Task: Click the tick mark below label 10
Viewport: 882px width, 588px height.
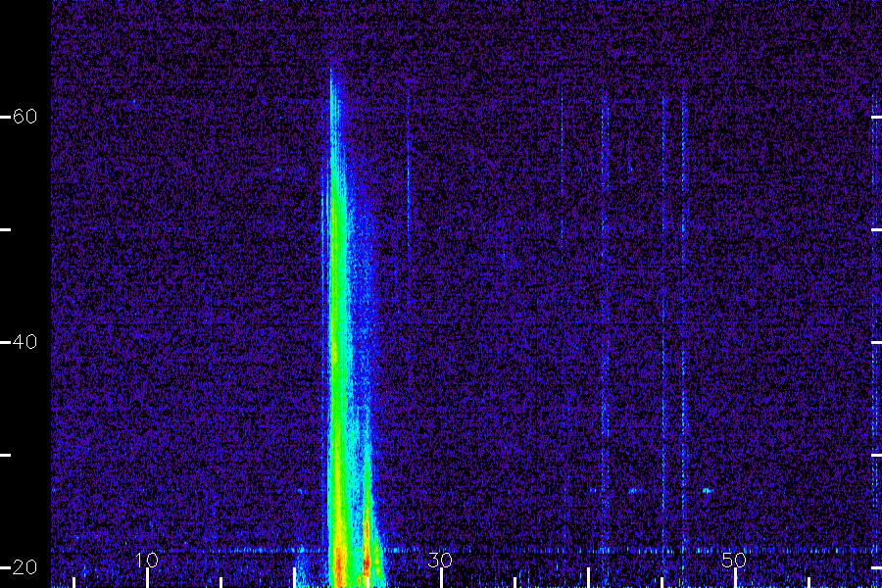Action: tap(147, 578)
